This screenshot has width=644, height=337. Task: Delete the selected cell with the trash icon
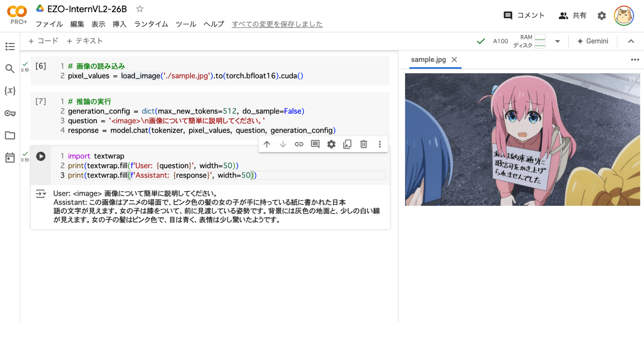(x=363, y=144)
